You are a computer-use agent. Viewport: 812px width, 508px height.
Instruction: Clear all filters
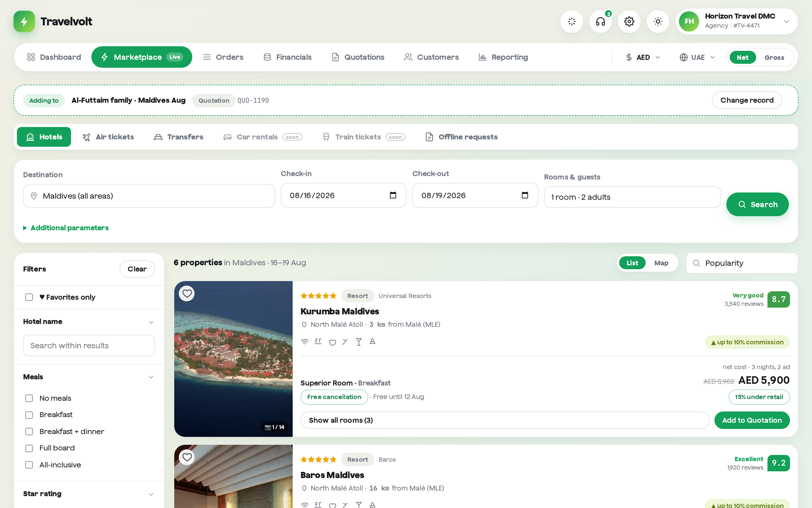click(137, 269)
